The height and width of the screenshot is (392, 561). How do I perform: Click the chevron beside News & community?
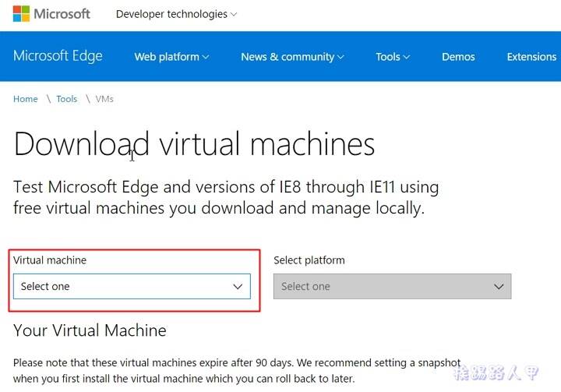340,57
